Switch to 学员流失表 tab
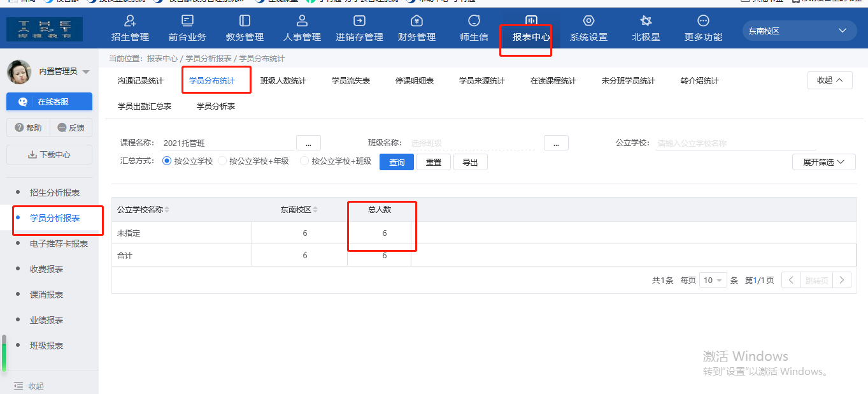Image resolution: width=868 pixels, height=394 pixels. (x=351, y=81)
